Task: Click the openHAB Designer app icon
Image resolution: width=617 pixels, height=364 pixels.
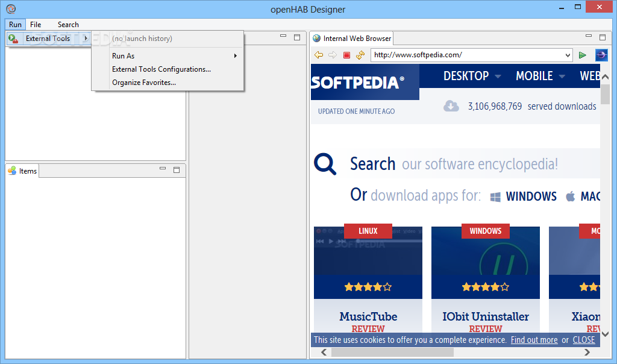Action: pos(11,8)
